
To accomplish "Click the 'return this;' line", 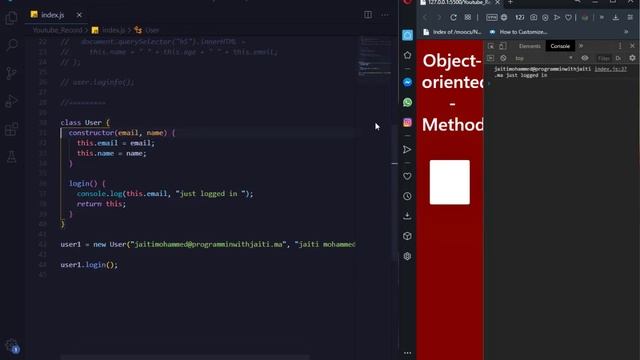I will 101,204.
